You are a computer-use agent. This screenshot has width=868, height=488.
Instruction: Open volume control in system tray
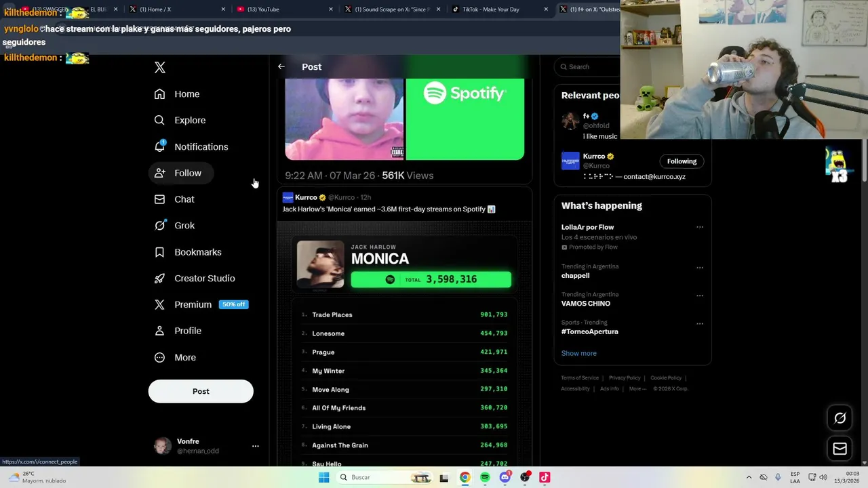click(x=823, y=477)
